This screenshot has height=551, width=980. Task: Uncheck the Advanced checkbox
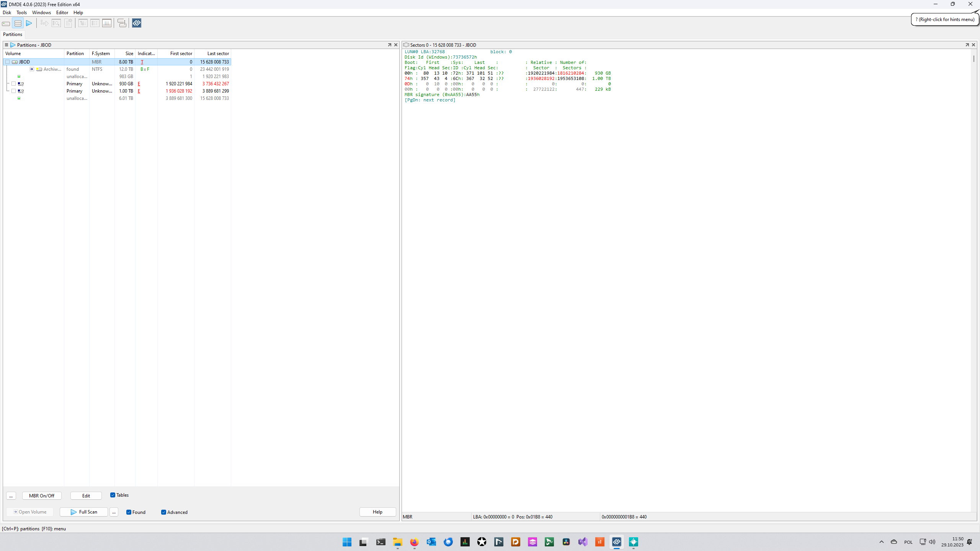tap(163, 512)
